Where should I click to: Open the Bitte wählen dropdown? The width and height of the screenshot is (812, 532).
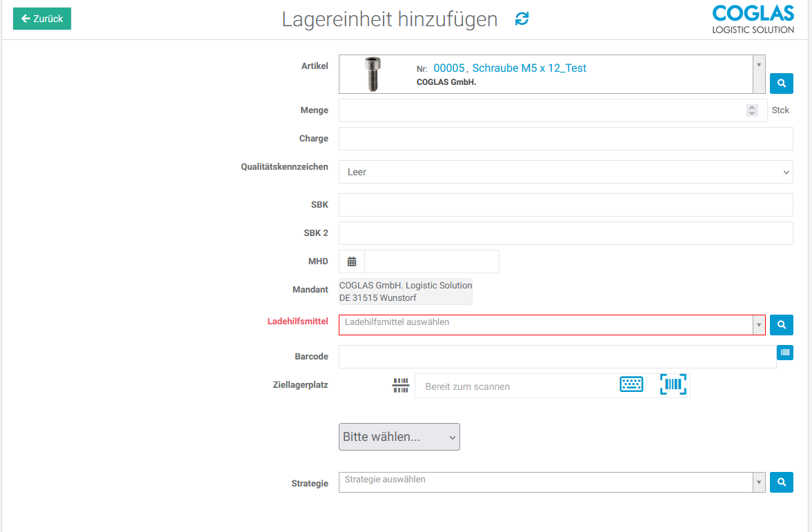point(399,437)
